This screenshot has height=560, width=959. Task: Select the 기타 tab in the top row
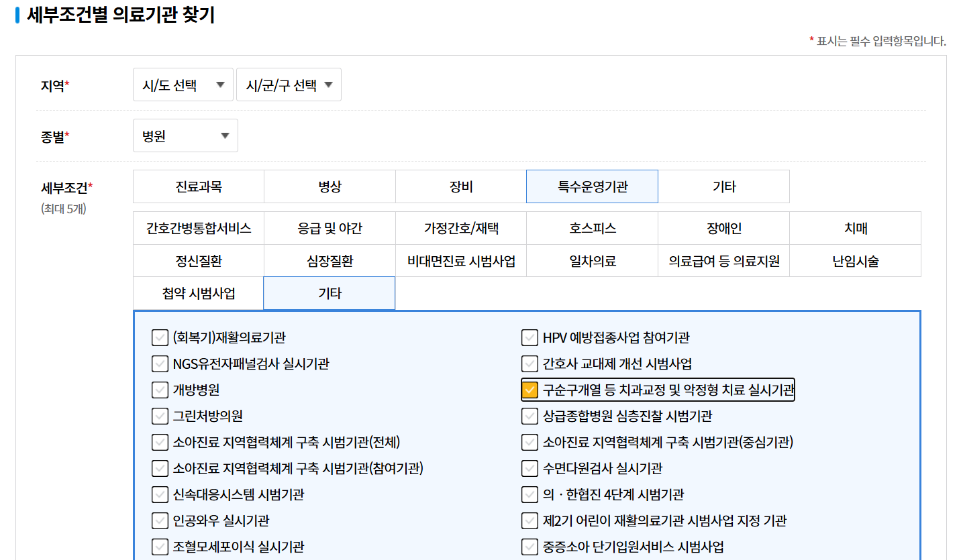pos(723,186)
